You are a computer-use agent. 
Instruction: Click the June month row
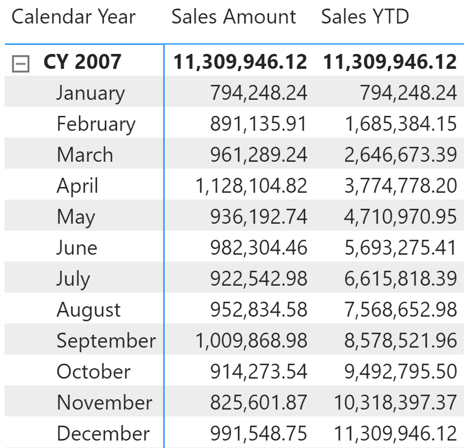(x=234, y=248)
